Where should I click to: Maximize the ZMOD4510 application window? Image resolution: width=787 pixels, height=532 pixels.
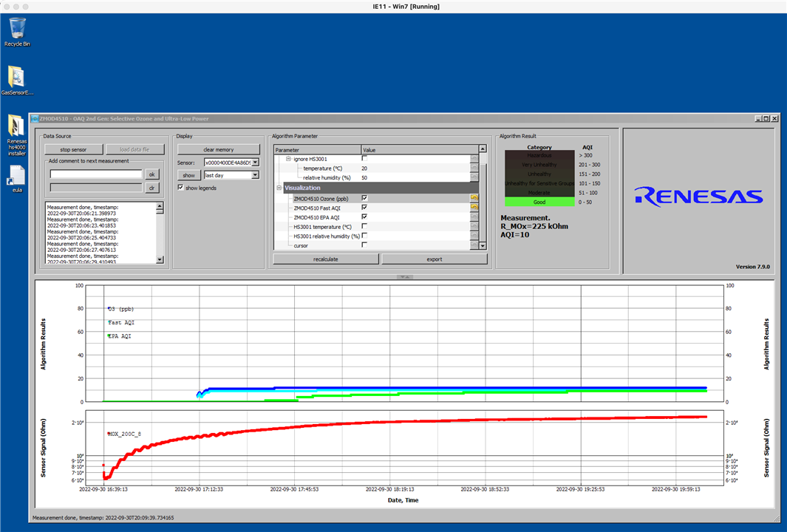pyautogui.click(x=766, y=118)
